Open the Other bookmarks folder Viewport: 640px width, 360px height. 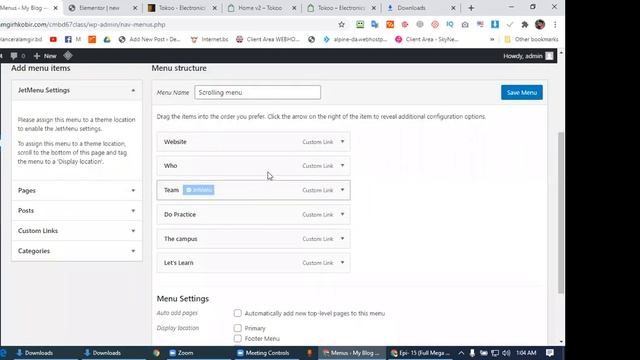tap(531, 40)
